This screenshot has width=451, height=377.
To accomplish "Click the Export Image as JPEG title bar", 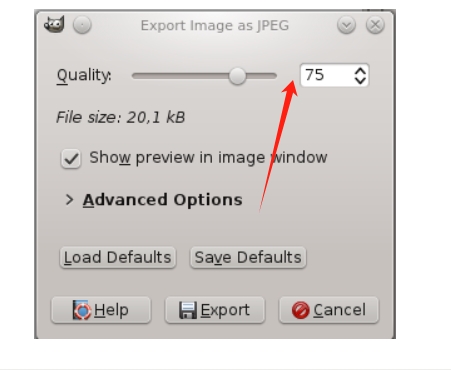I will [215, 25].
